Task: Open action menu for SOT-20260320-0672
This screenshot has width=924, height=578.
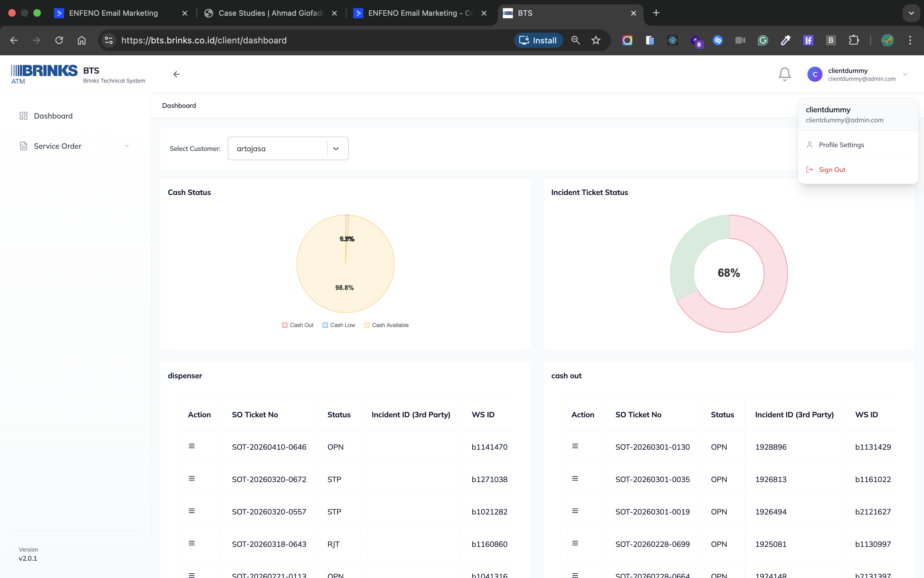Action: (x=192, y=479)
